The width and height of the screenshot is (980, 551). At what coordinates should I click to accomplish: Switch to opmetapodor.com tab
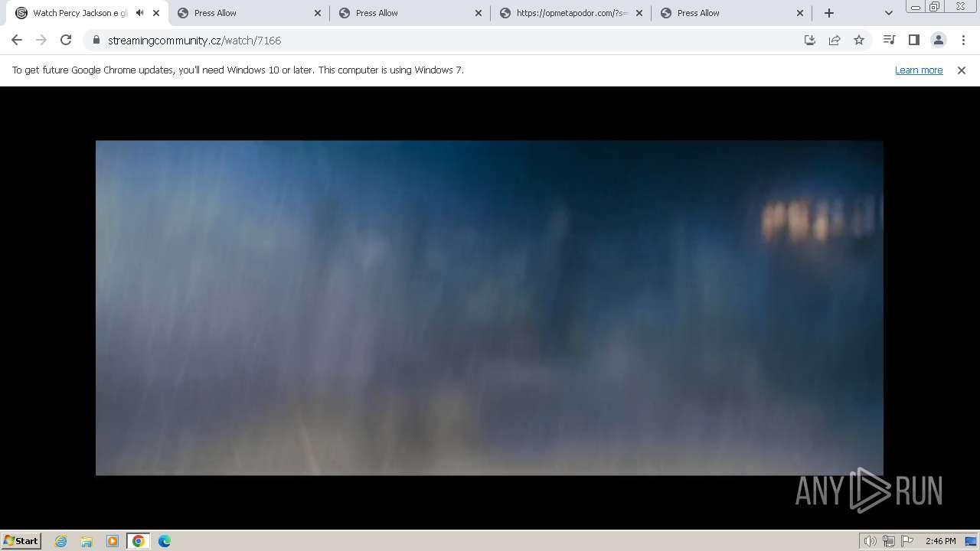tap(571, 13)
